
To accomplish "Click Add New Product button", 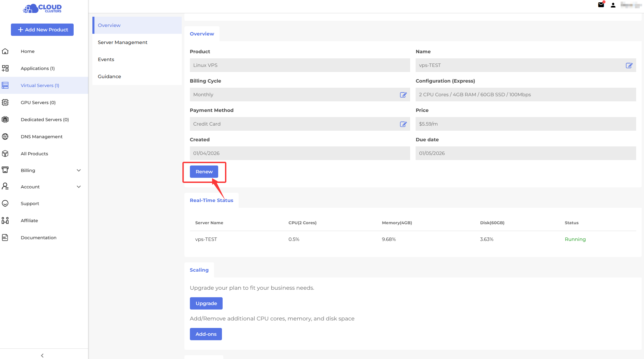I will pos(42,30).
